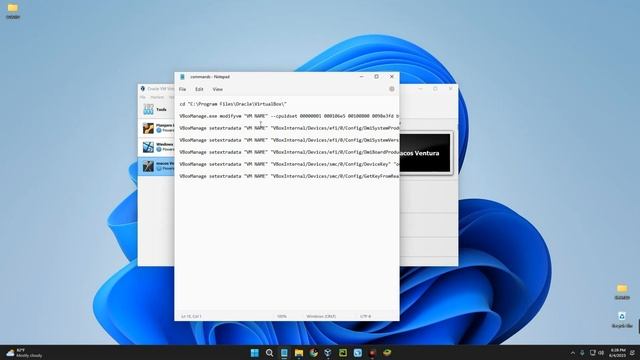Open the weather widget on the taskbar

point(24,353)
